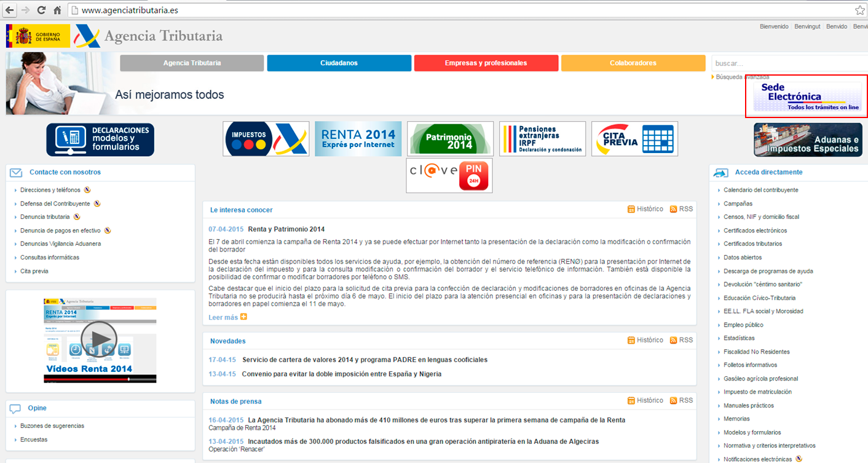Go to browser home icon

(x=57, y=10)
